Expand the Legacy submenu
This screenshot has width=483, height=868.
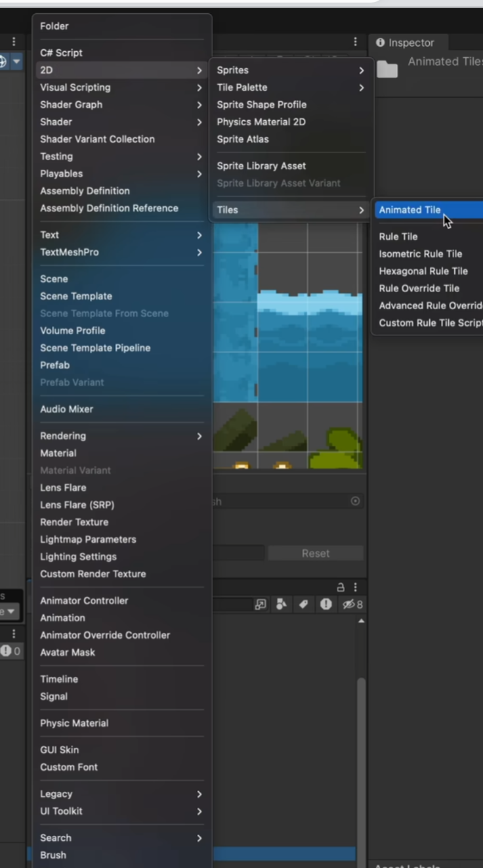[x=122, y=794]
